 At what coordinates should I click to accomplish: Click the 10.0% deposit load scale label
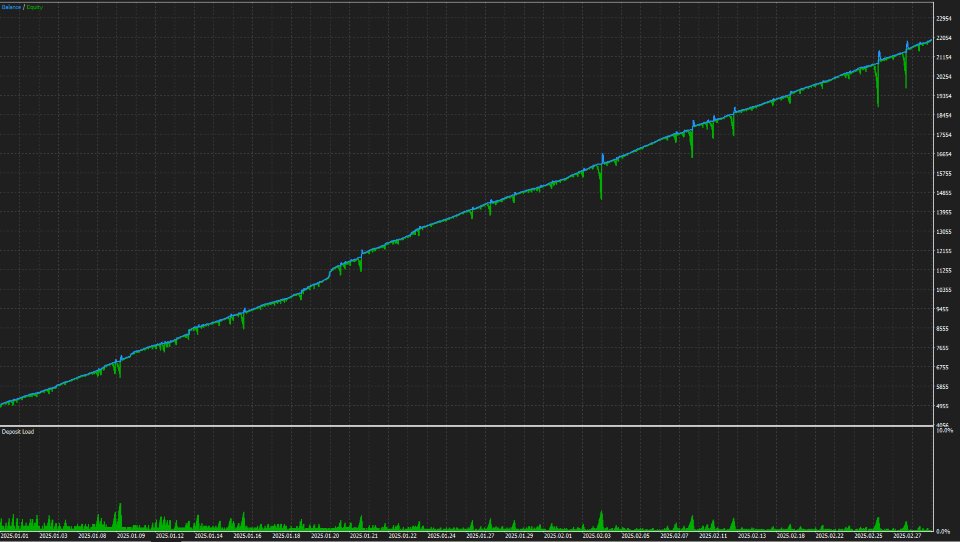[945, 431]
